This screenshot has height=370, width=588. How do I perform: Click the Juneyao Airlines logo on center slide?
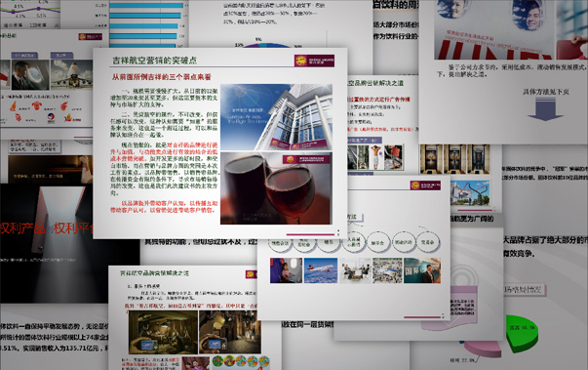314,61
